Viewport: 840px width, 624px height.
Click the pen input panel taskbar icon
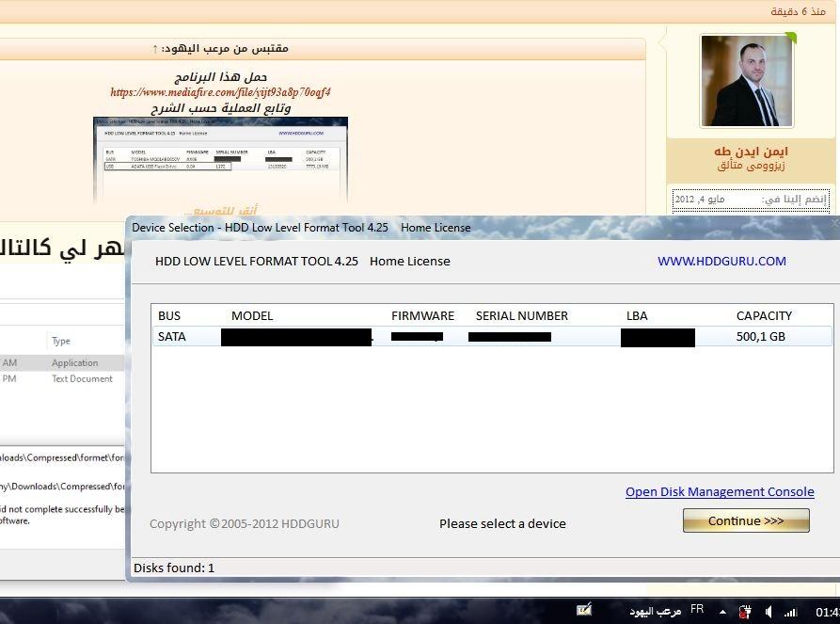coord(584,610)
